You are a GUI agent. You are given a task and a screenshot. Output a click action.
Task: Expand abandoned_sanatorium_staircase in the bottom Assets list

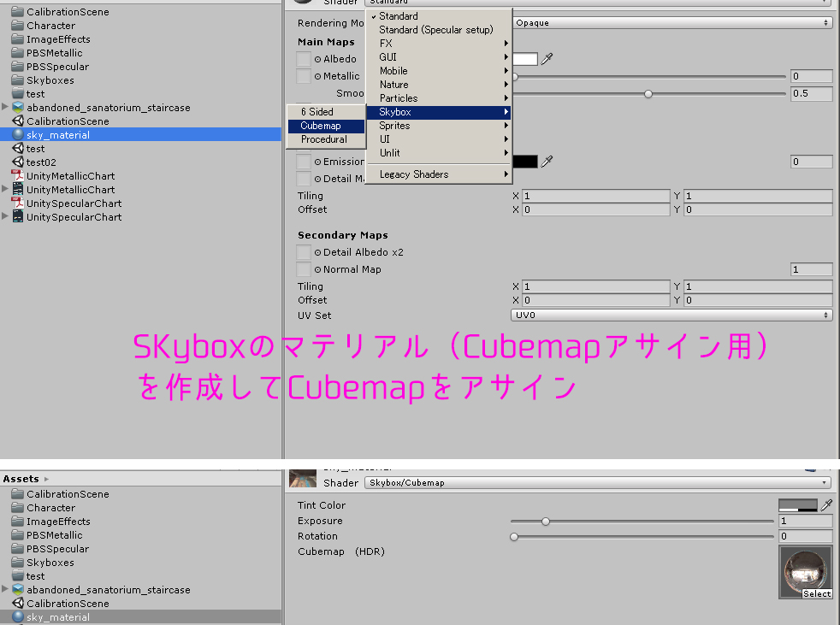5,589
